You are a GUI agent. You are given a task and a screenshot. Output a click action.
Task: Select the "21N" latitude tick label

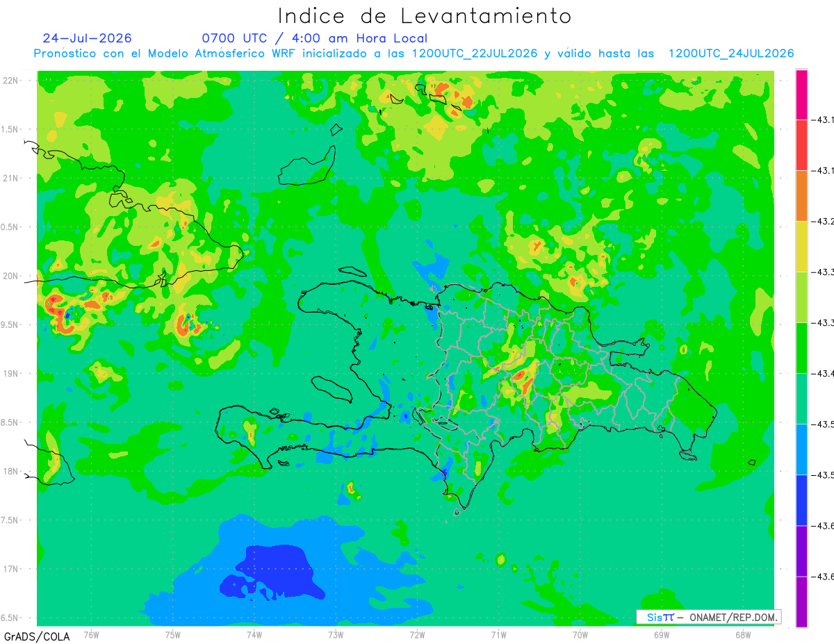click(11, 178)
